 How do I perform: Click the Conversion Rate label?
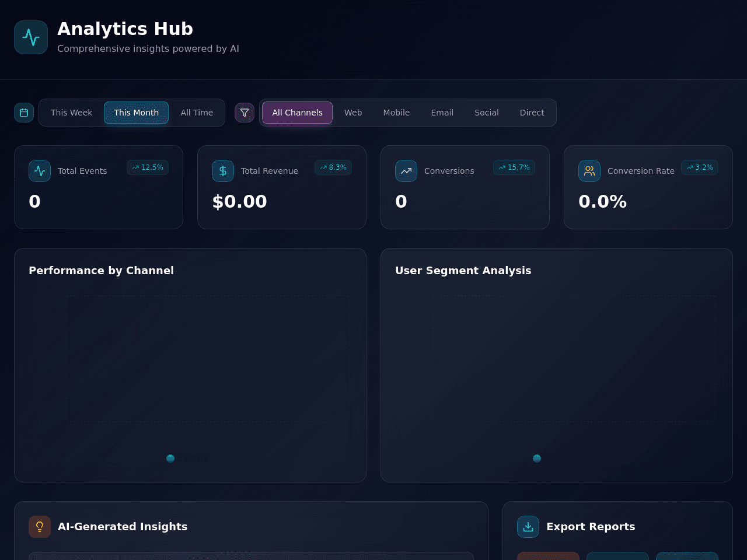[x=641, y=171]
